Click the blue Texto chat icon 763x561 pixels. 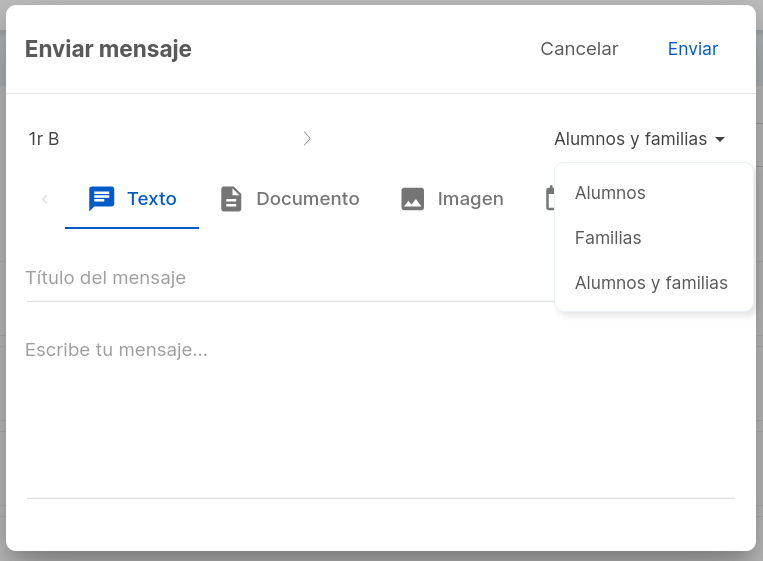tap(101, 199)
